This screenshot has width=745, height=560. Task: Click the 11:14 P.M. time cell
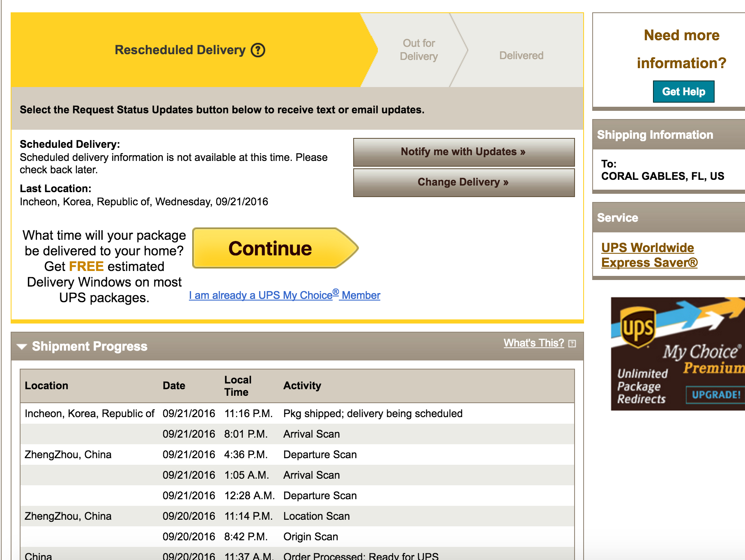(248, 516)
